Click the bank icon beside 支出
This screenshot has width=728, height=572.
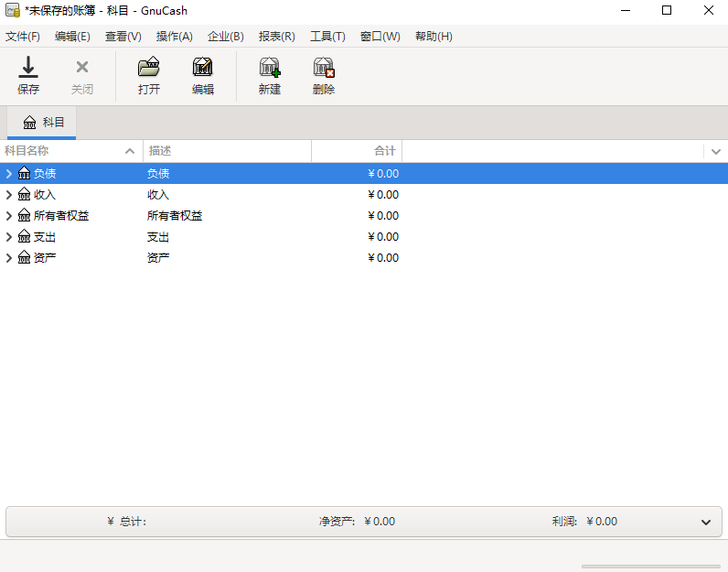(x=24, y=236)
